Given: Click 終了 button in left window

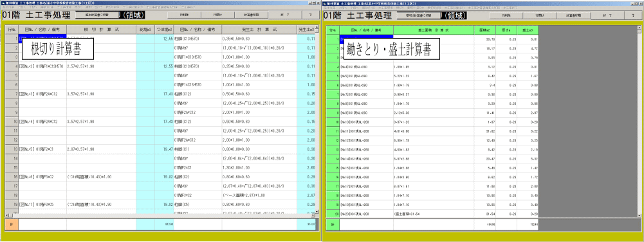Looking at the screenshot, I should [x=285, y=14].
